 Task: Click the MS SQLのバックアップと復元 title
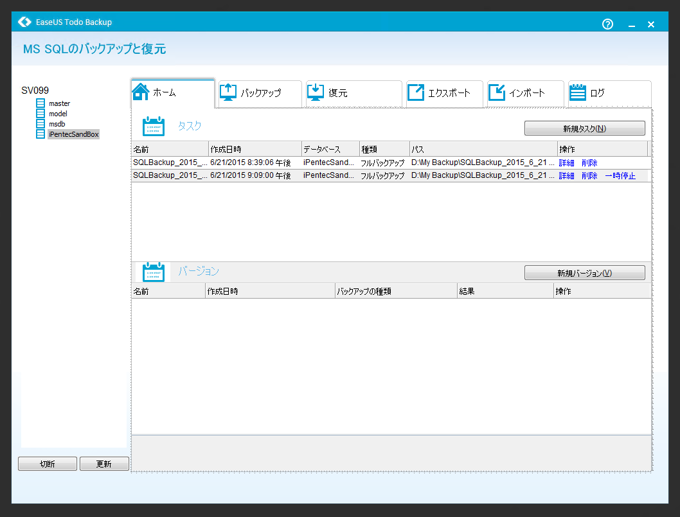(94, 49)
